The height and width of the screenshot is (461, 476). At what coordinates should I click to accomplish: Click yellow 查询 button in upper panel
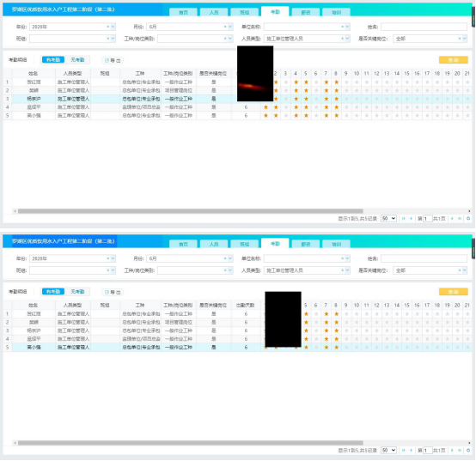pyautogui.click(x=454, y=60)
